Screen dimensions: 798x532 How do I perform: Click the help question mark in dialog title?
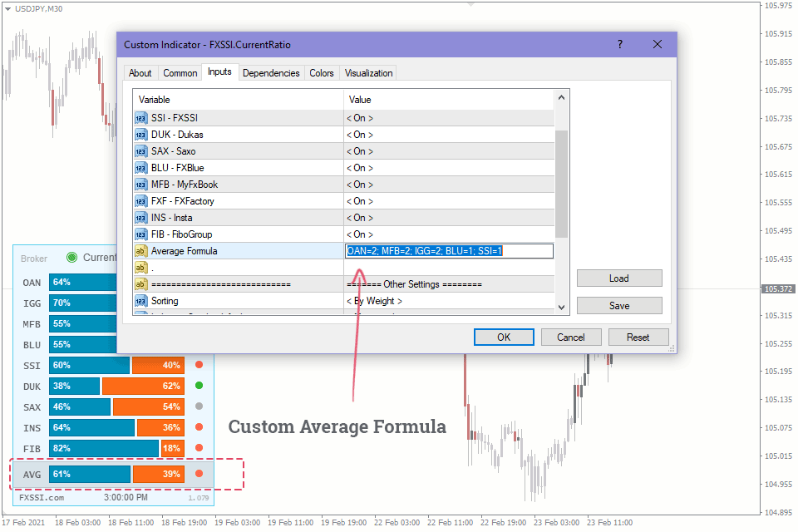pyautogui.click(x=620, y=44)
